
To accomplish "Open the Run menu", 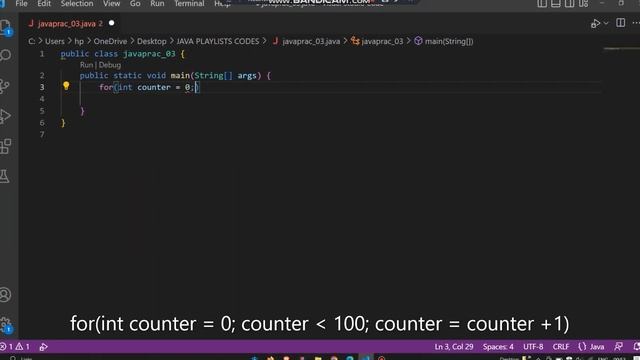I will point(157,4).
